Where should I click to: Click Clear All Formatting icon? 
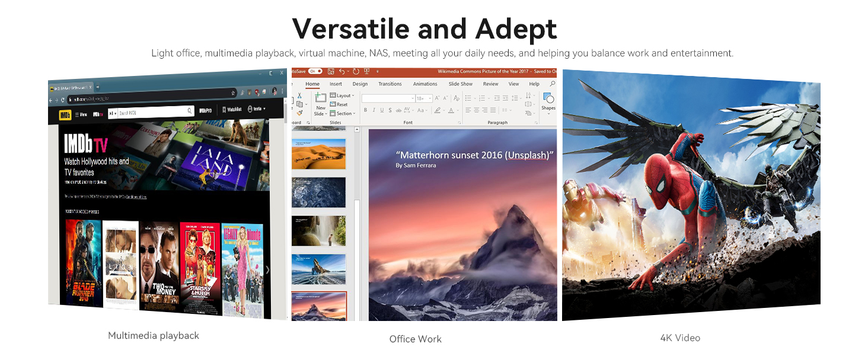[x=457, y=98]
